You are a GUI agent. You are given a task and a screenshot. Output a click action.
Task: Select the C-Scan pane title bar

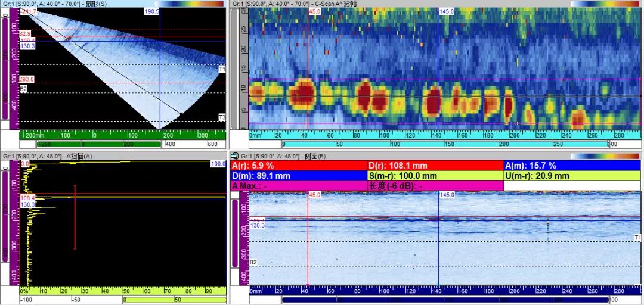[x=436, y=4]
